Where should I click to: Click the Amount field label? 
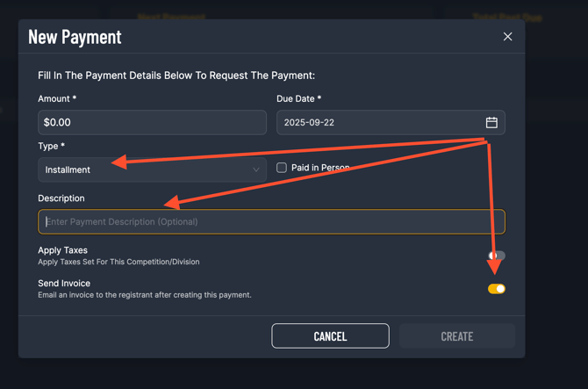pos(57,98)
